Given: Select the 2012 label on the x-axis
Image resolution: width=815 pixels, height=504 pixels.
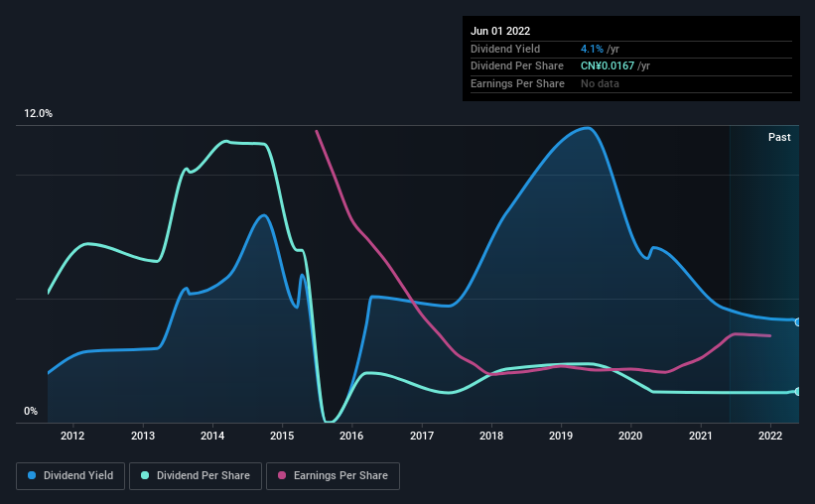Looking at the screenshot, I should [x=72, y=436].
